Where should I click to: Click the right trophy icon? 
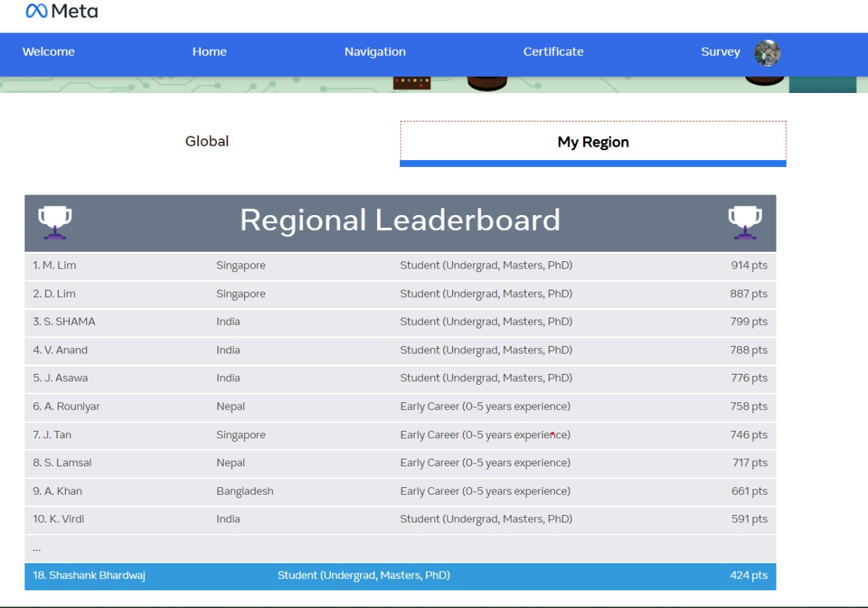[745, 223]
